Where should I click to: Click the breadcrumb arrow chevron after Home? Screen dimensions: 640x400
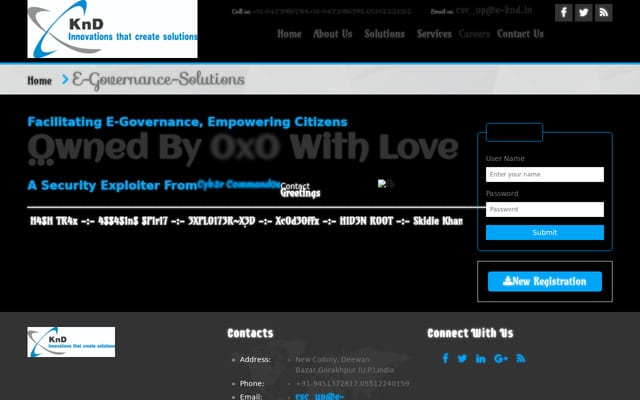pos(65,79)
